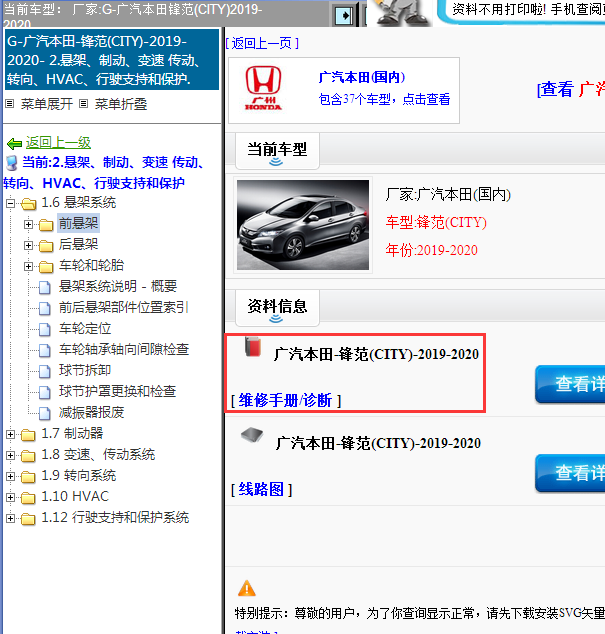Select the 1.10 HVAC label

coord(75,497)
